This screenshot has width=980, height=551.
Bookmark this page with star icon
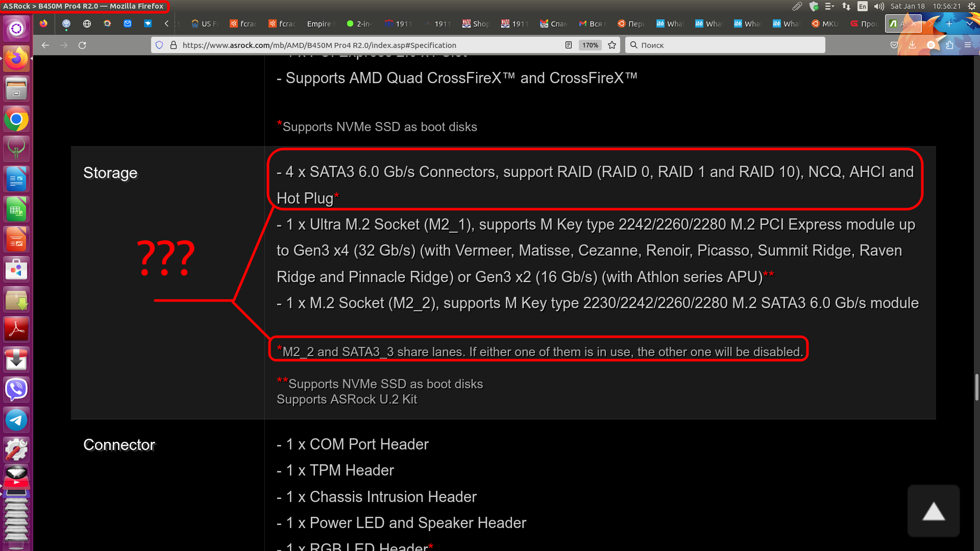tap(612, 45)
